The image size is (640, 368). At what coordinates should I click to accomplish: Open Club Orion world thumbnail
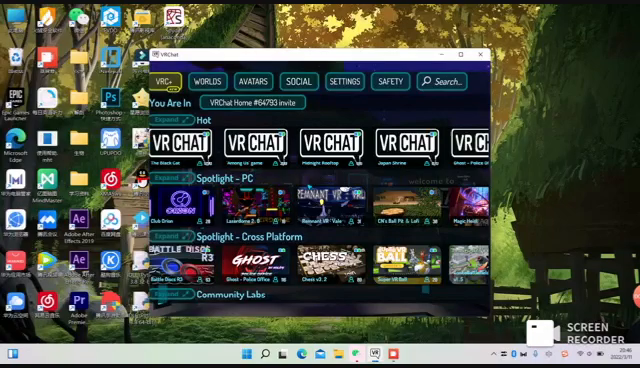(182, 206)
